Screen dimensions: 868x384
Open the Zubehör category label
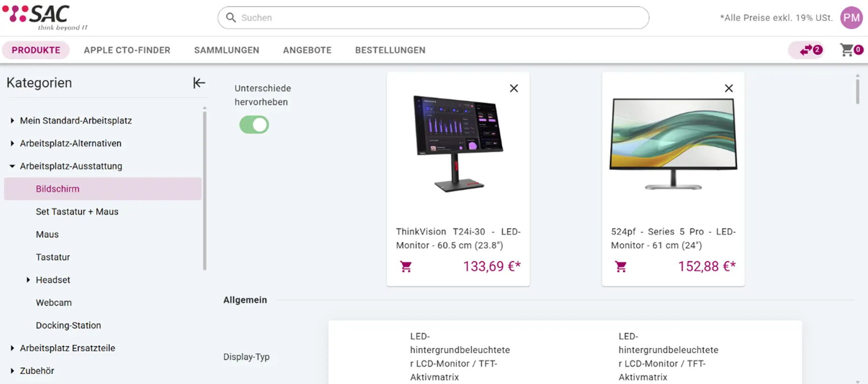37,371
